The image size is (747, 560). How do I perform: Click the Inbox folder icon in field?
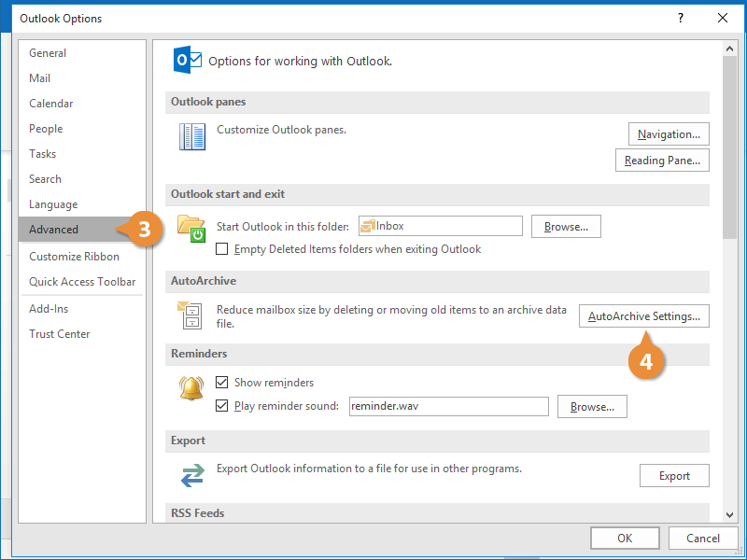[x=367, y=226]
